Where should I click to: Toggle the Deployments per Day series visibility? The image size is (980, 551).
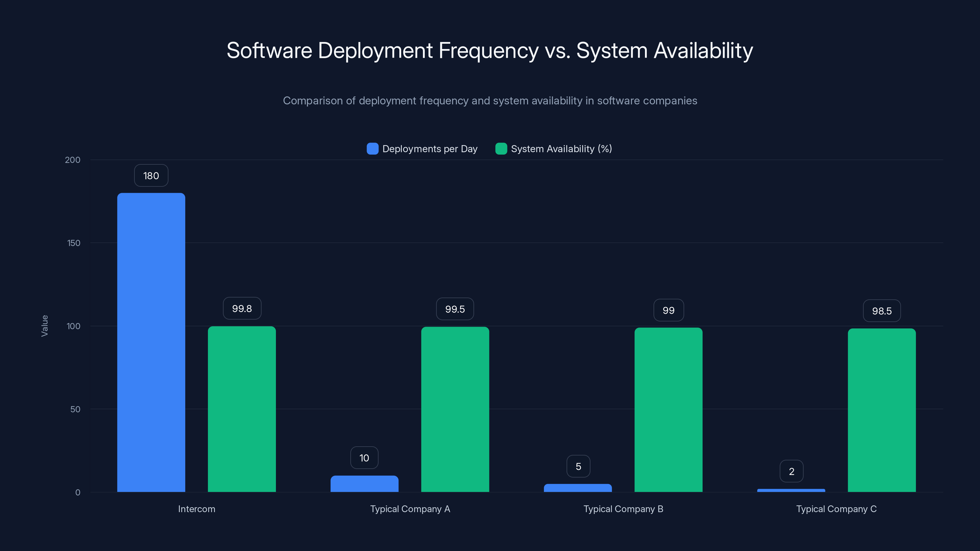click(430, 149)
